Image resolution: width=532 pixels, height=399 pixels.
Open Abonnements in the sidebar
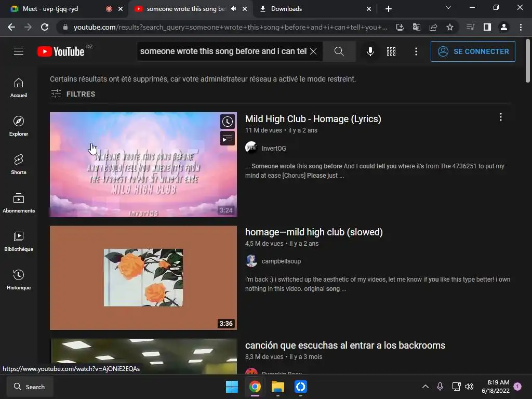click(19, 203)
